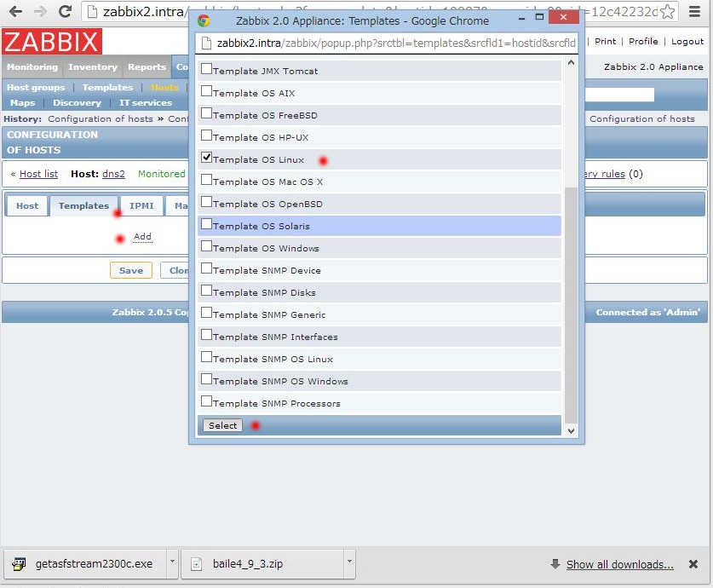
Task: Check Template OS Solaris
Action: tap(206, 224)
